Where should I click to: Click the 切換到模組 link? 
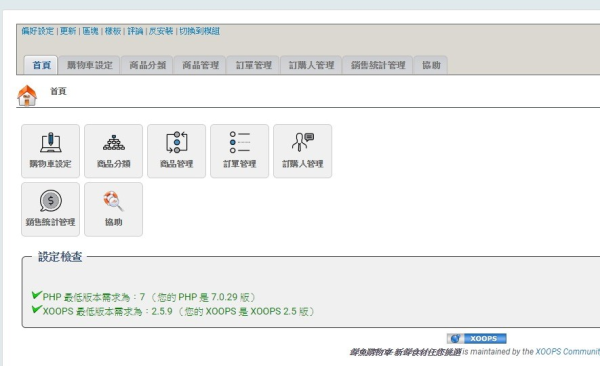click(199, 31)
